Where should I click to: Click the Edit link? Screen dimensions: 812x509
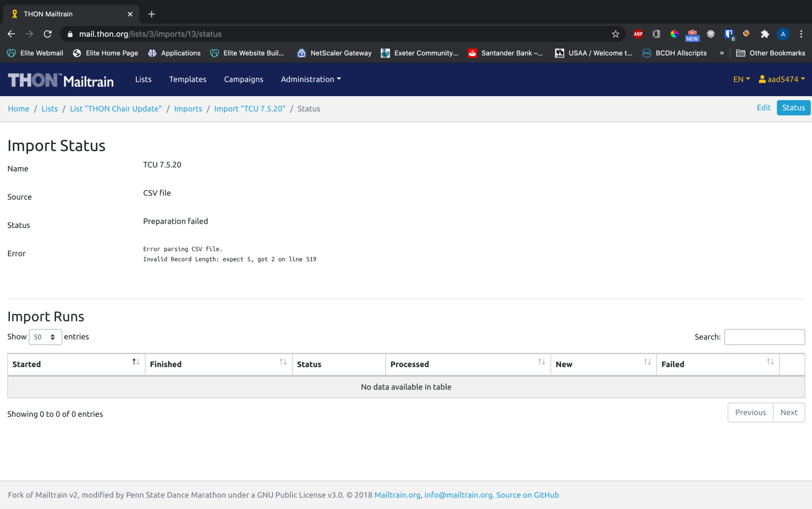pyautogui.click(x=764, y=108)
